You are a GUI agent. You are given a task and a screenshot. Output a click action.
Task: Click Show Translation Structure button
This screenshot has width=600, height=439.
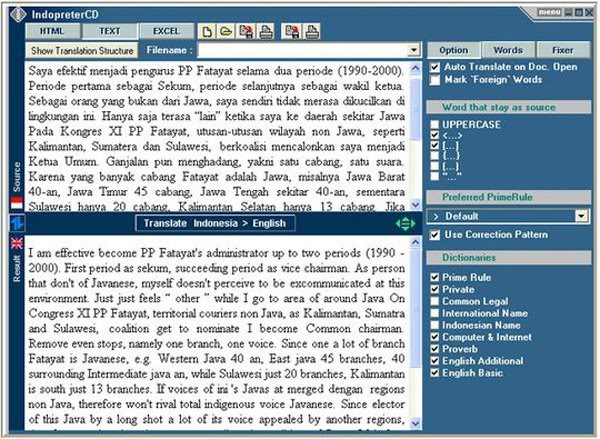tap(82, 51)
